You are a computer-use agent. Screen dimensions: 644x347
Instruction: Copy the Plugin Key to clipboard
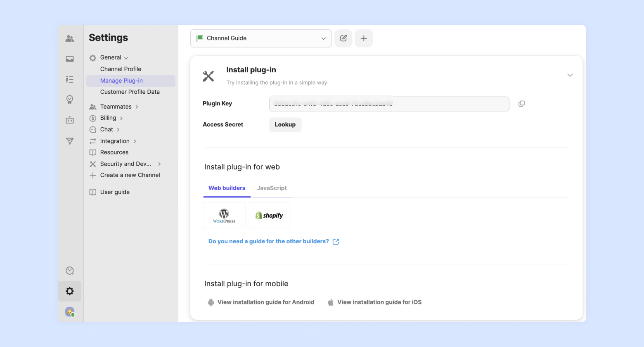(x=521, y=104)
